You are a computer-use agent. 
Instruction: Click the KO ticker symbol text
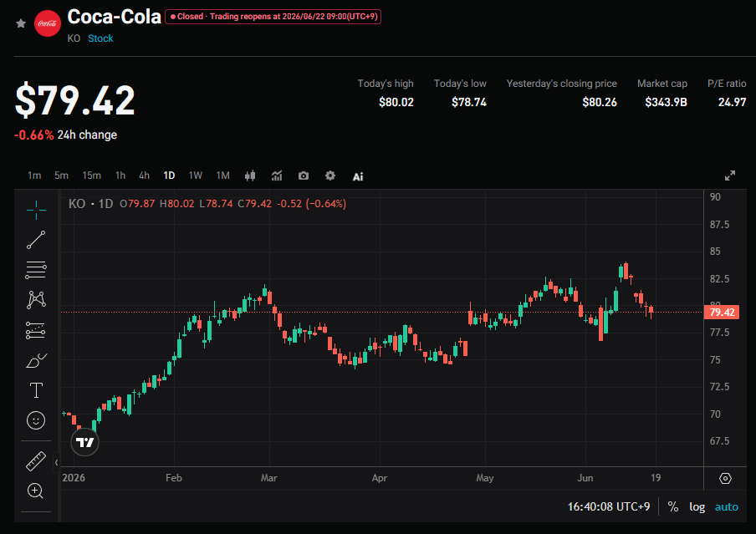pyautogui.click(x=74, y=38)
